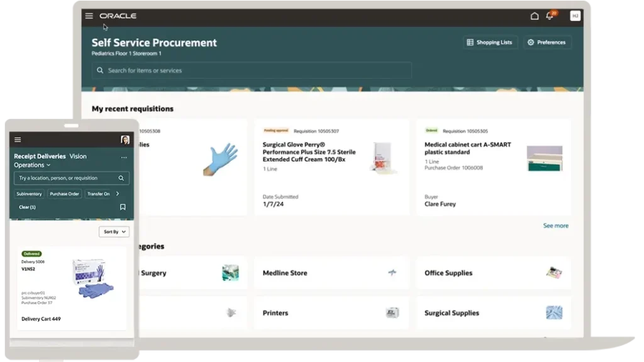Focus the Search for items or services field
The image size is (644, 362).
click(x=252, y=70)
